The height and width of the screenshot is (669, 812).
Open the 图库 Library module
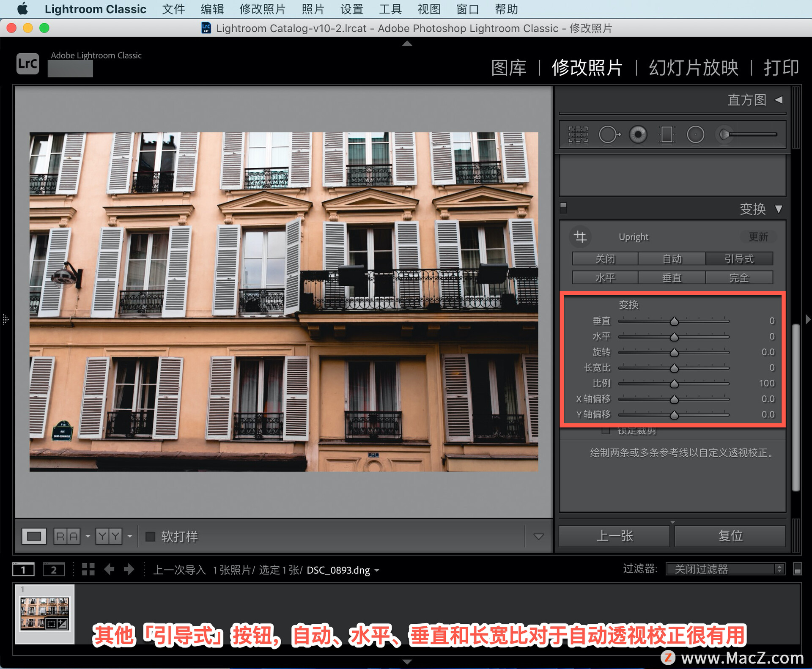point(509,68)
